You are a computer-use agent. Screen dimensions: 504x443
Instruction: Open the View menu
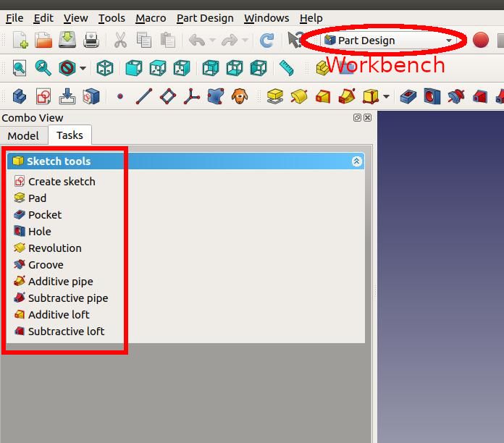[x=75, y=18]
